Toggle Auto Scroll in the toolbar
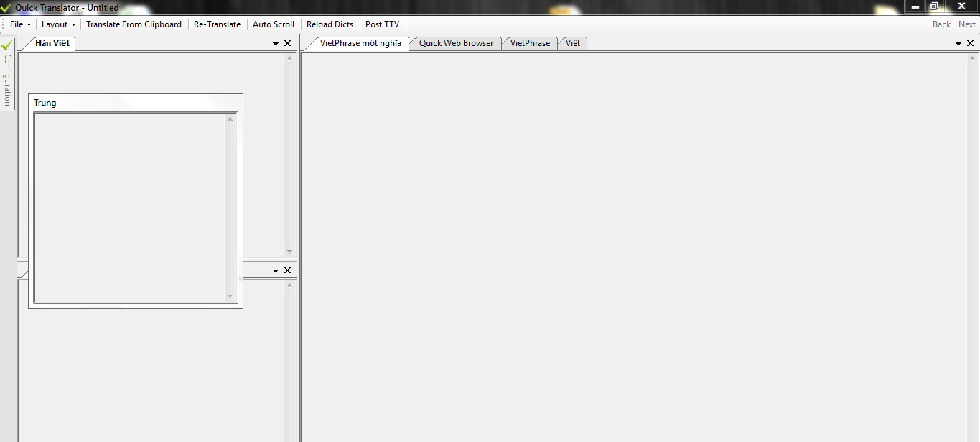Image resolution: width=980 pixels, height=442 pixels. tap(274, 24)
